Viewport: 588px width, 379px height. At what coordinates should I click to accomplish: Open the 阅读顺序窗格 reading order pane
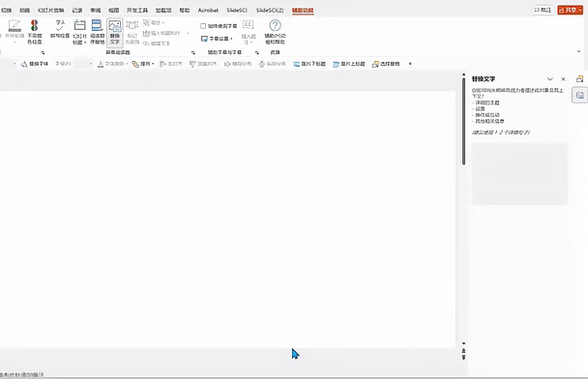(97, 32)
